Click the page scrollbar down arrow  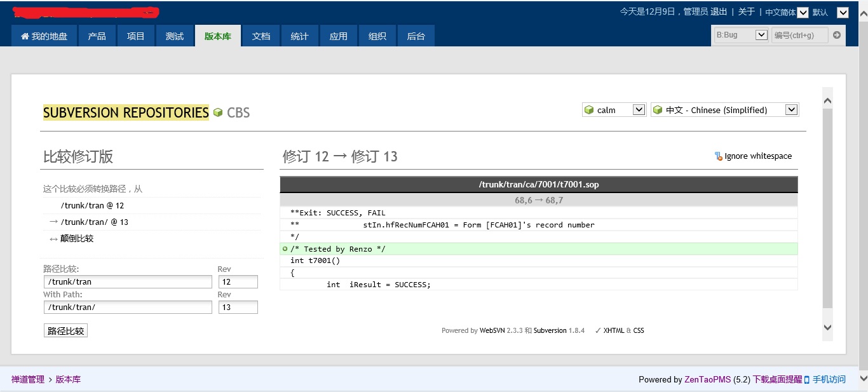[862, 379]
